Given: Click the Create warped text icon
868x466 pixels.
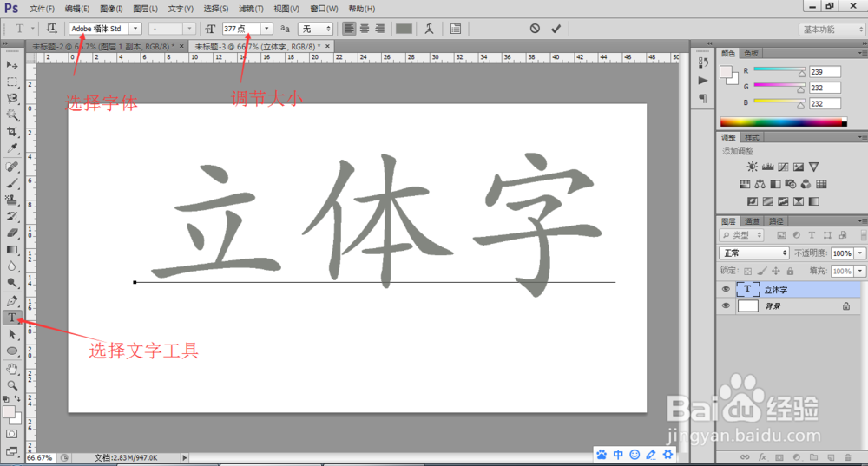Looking at the screenshot, I should [429, 29].
